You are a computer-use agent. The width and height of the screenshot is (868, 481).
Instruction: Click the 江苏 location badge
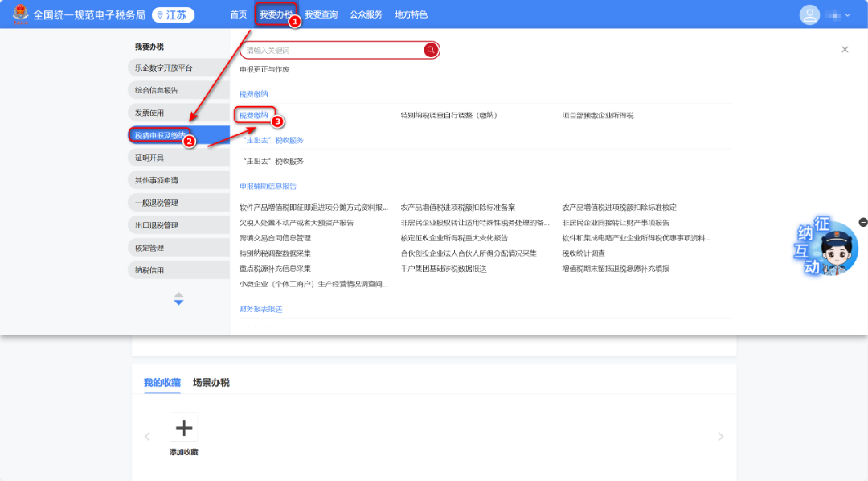[173, 14]
